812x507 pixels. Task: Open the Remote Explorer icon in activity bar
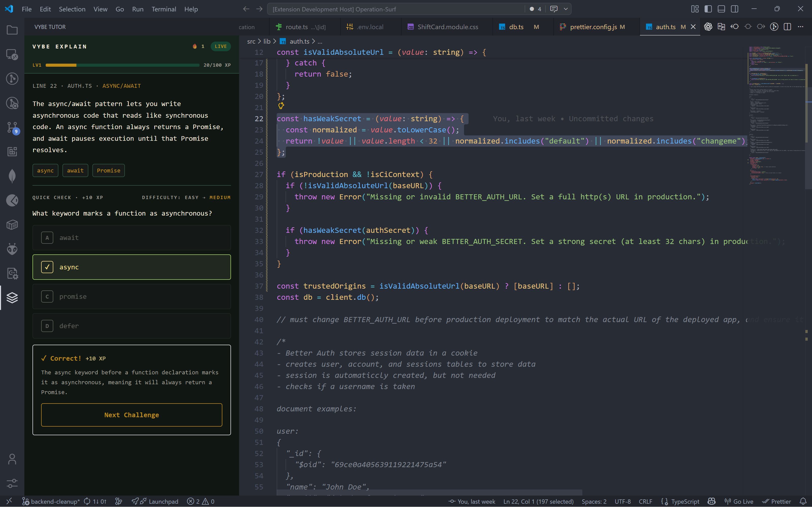(12, 54)
